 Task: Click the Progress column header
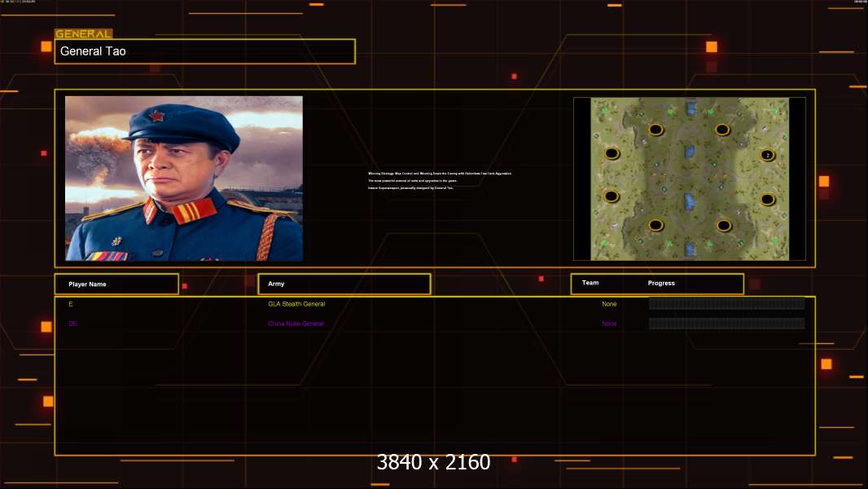tap(661, 283)
